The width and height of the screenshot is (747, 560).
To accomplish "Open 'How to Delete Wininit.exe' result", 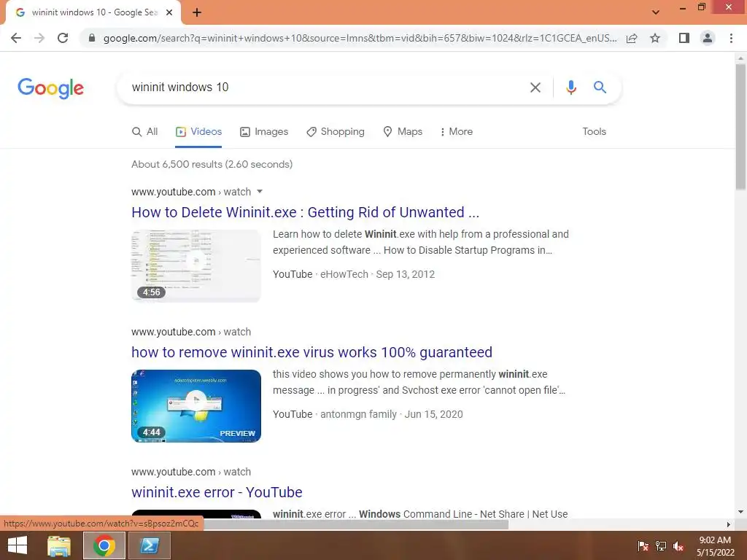I will 306,212.
